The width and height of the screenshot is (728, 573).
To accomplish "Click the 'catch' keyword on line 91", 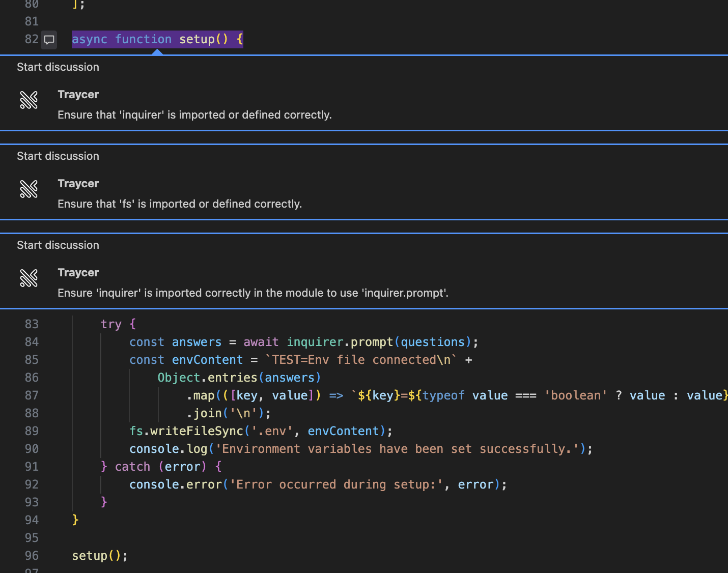I will (x=132, y=467).
